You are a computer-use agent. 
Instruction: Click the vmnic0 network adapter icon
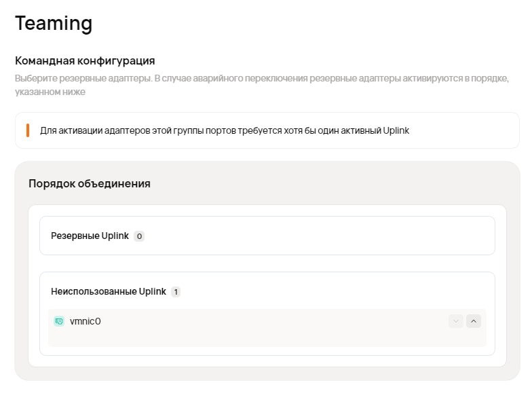click(59, 321)
